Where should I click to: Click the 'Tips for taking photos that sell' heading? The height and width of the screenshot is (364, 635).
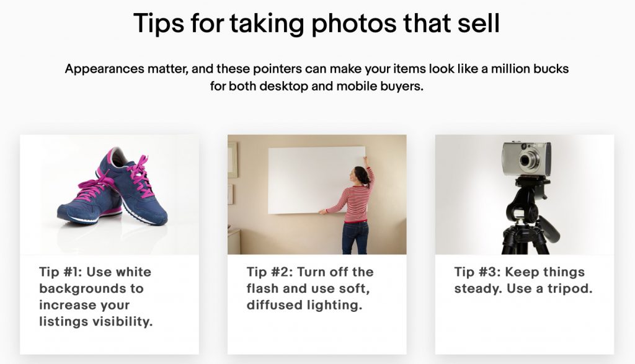coord(317,23)
